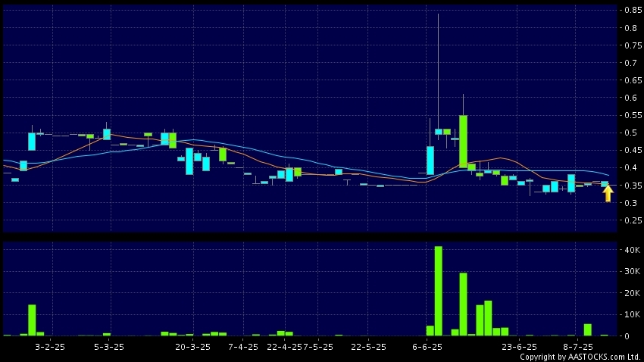Click the 0.35 price axis label
Image resolution: width=644 pixels, height=362 pixels.
(x=633, y=186)
